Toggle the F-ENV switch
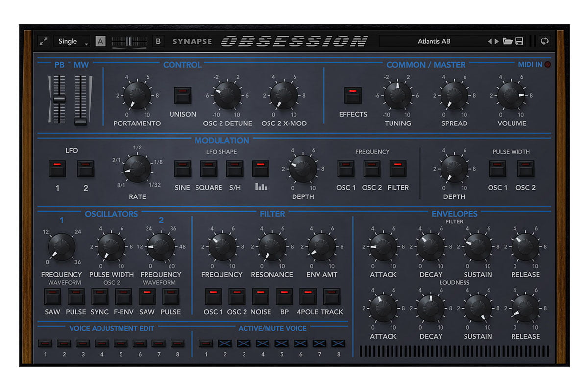The image size is (588, 392). [123, 296]
